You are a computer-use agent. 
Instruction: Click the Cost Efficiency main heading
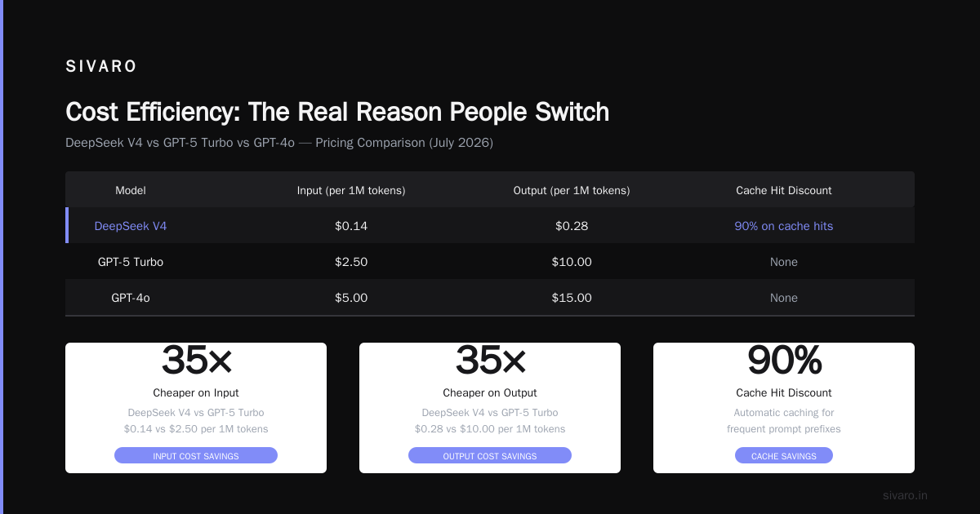pos(337,112)
